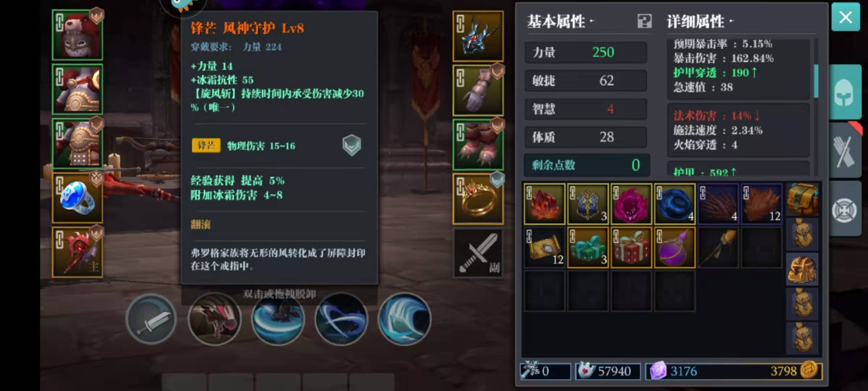Screen dimensions: 868x391
Task: Click the red bear hood helmet slot
Action: 77,35
